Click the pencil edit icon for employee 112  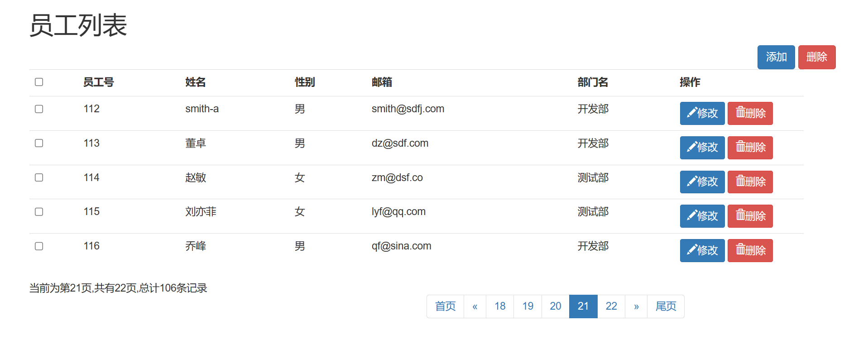692,113
